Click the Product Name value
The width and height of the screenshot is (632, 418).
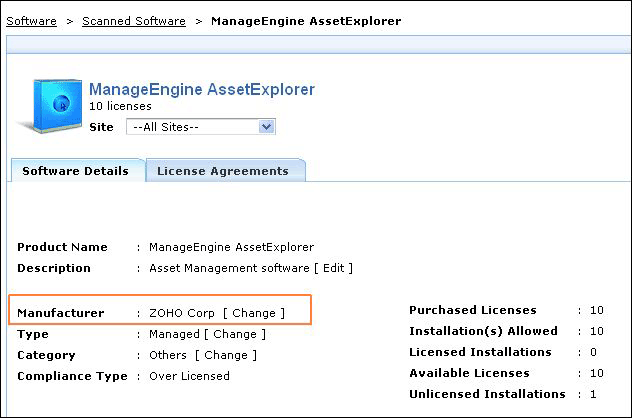(x=231, y=247)
